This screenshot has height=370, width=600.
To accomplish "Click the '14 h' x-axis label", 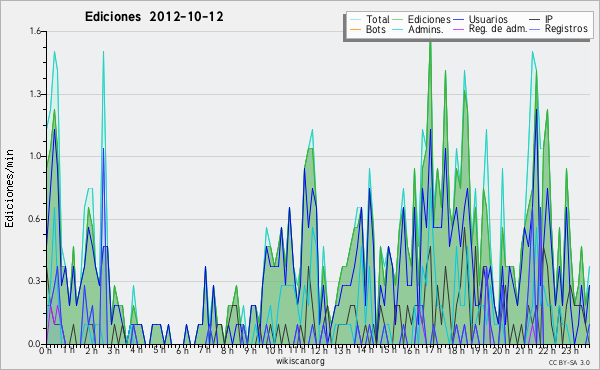I will 364,350.
